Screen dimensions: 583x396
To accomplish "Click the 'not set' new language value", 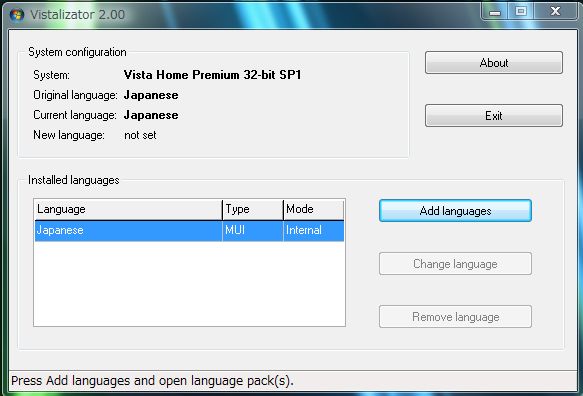I will coord(140,135).
